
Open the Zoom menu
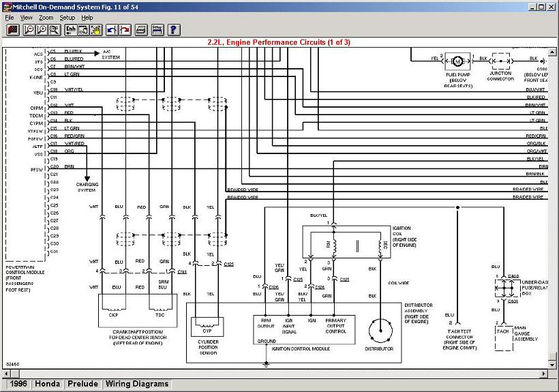(x=46, y=18)
